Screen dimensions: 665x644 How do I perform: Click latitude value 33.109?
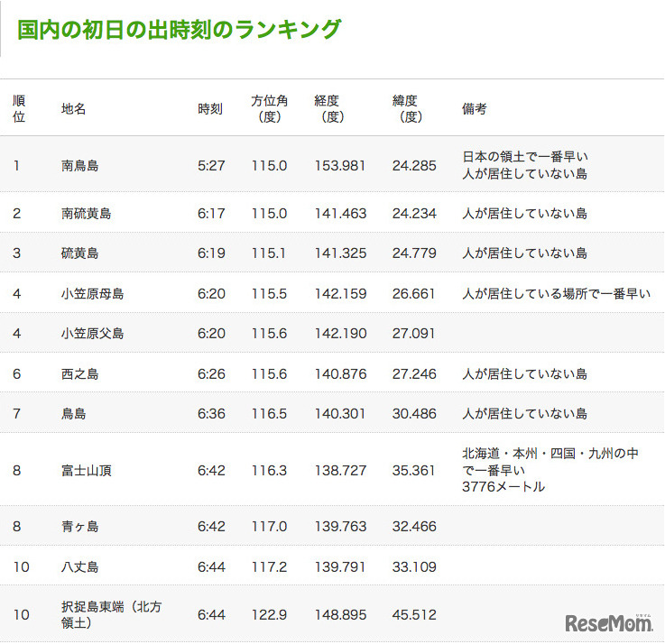(414, 566)
